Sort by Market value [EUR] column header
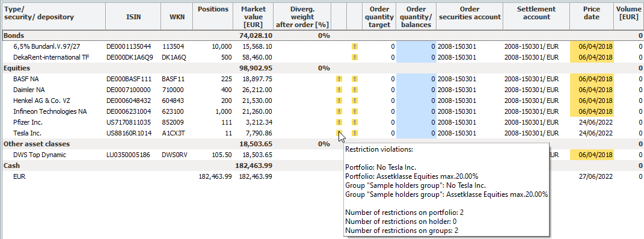The width and height of the screenshot is (644, 239). [253, 17]
